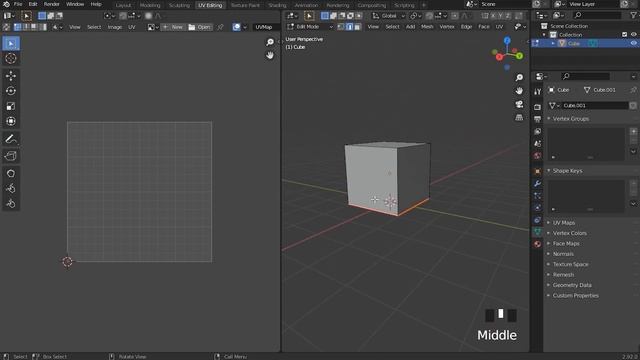Open World properties tab
This screenshot has width=640, height=360.
pyautogui.click(x=537, y=156)
